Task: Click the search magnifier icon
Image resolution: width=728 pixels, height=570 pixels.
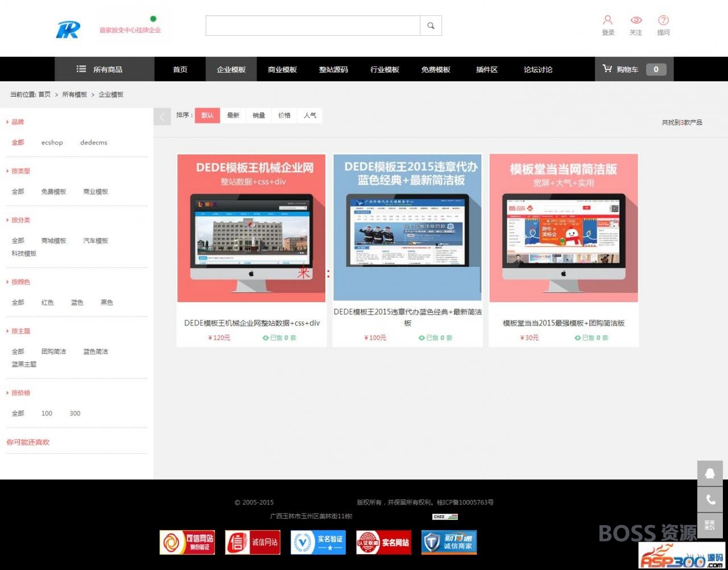Action: tap(431, 26)
